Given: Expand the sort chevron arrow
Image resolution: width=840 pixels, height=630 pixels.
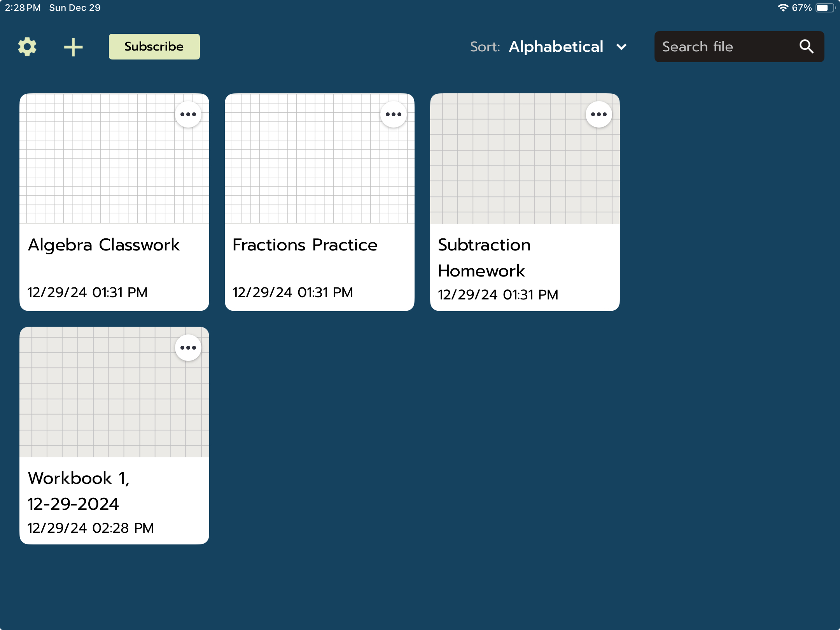Looking at the screenshot, I should [621, 47].
